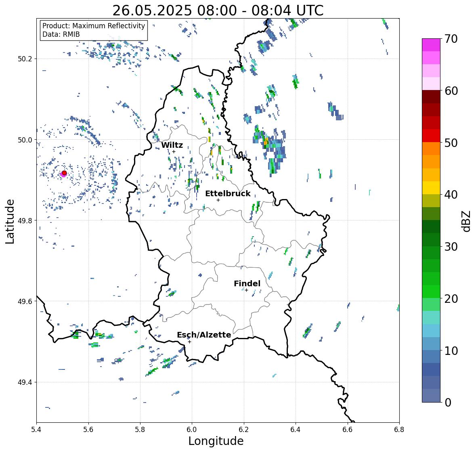Click the longitude tick label 6.6
Viewport: 476px width, 451px height.
(x=347, y=429)
